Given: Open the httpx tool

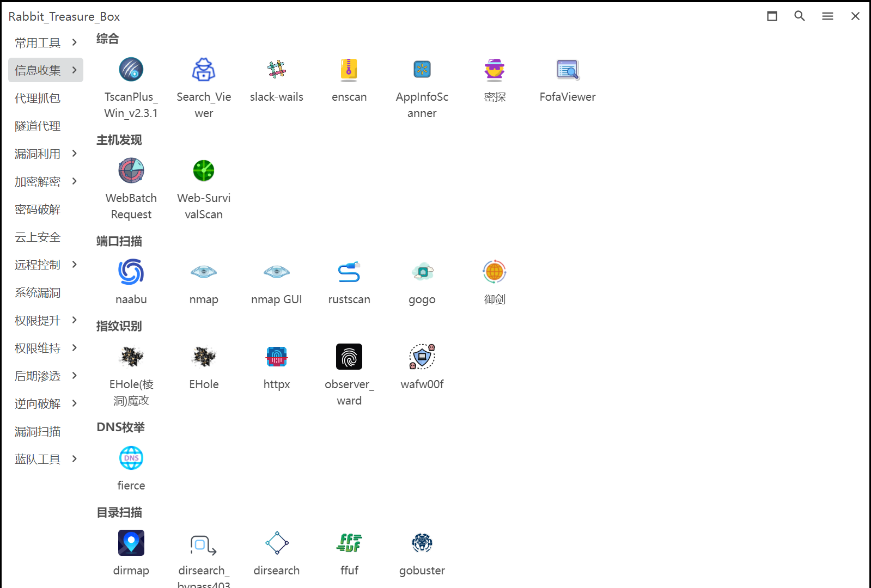Looking at the screenshot, I should coord(277,357).
